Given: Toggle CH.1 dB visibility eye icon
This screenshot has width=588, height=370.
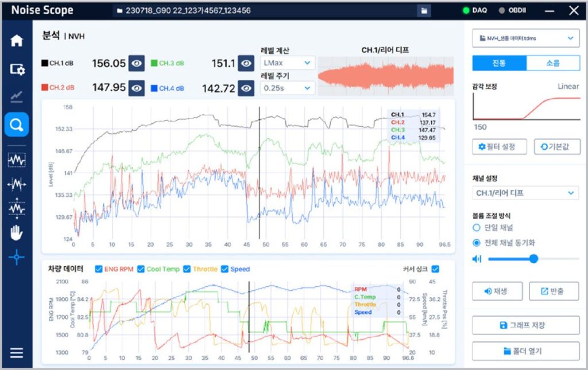Looking at the screenshot, I should click(x=136, y=64).
